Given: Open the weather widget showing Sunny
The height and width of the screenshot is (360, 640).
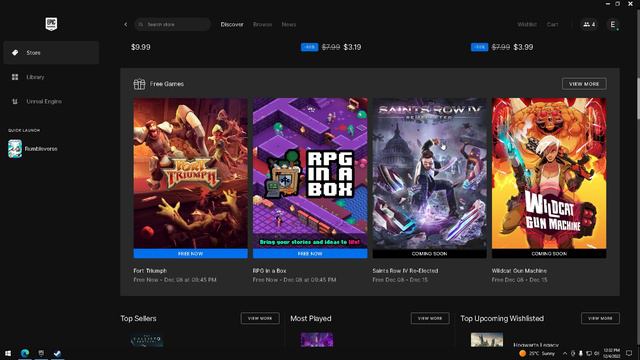Looking at the screenshot, I should [537, 353].
